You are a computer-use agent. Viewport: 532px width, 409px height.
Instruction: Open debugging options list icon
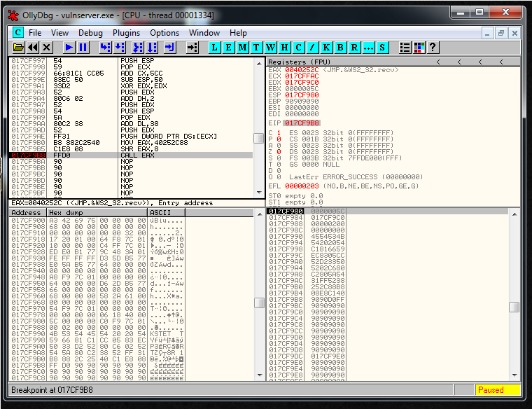coord(405,48)
